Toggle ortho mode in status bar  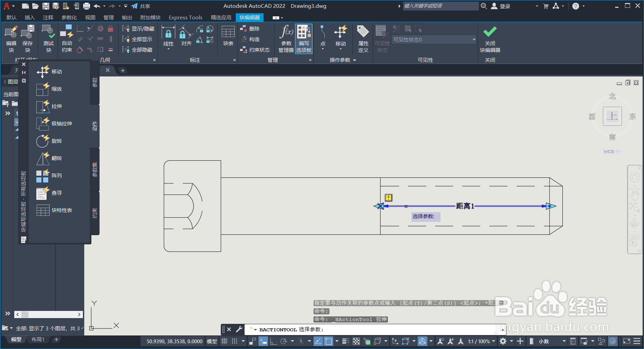[274, 341]
